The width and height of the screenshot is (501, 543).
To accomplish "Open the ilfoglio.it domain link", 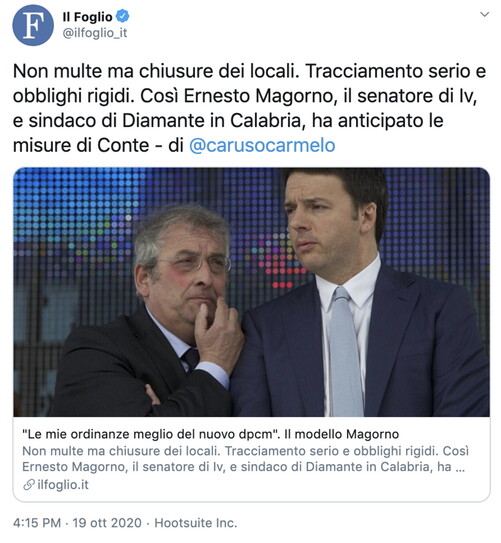I will coord(63,485).
